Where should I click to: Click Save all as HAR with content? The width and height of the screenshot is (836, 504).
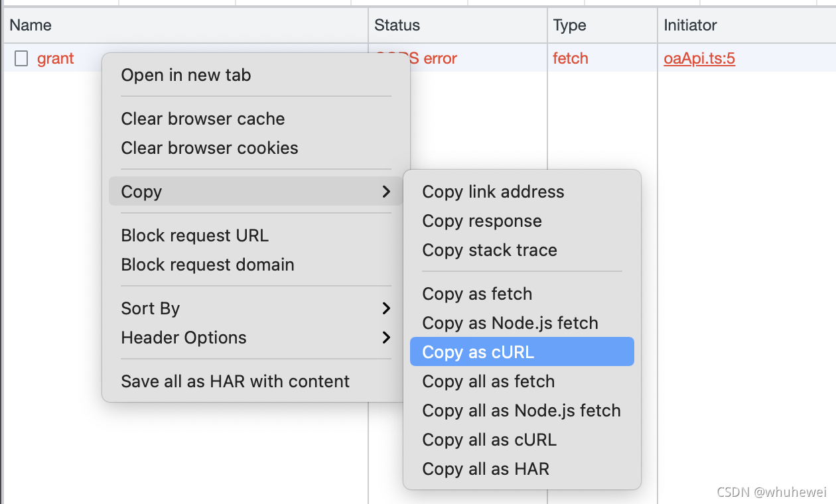235,381
